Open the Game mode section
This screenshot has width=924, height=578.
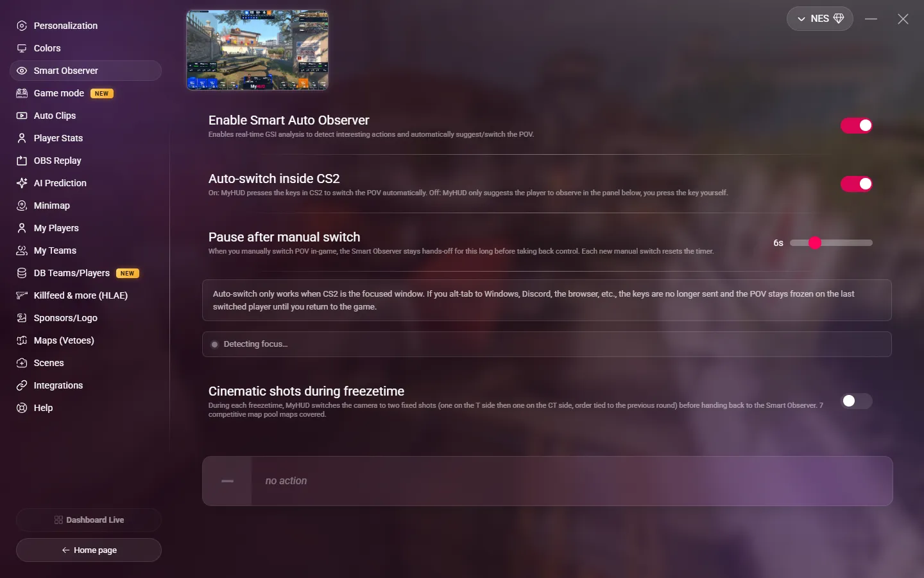[85, 93]
